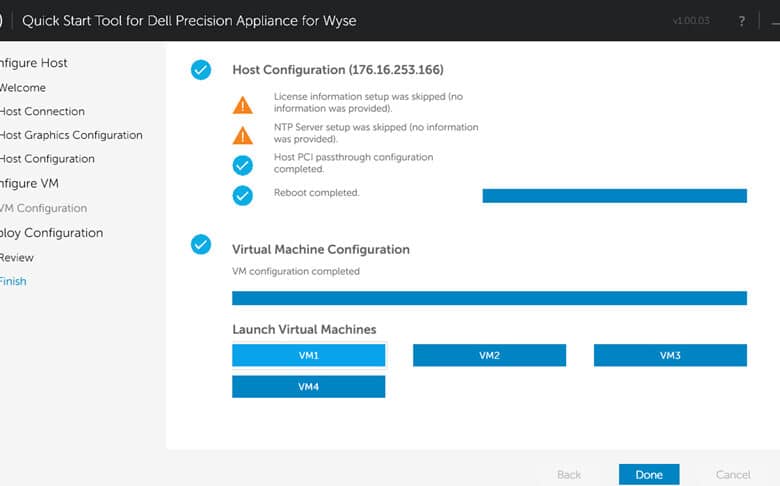Select the Finish step

pos(13,281)
